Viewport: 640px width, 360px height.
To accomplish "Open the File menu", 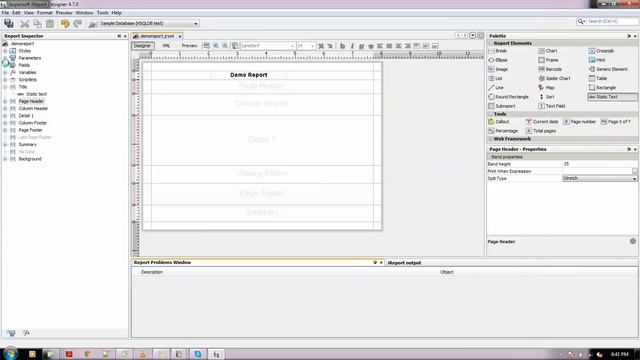I will click(5, 13).
